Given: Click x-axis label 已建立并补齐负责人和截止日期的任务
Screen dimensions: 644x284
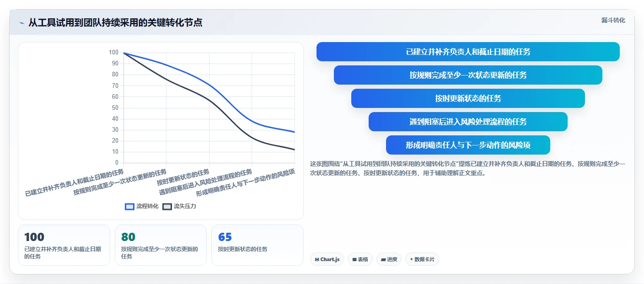Looking at the screenshot, I should point(74,182).
